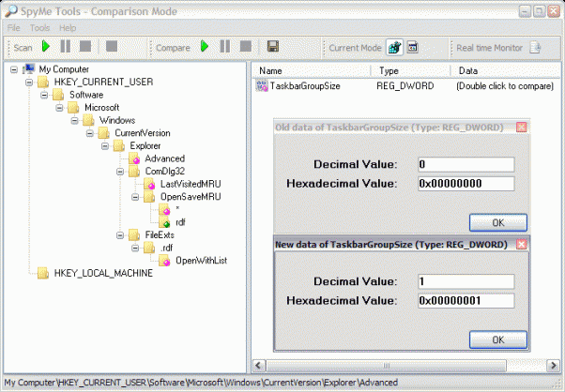This screenshot has height=392, width=565.
Task: Click the asterisk folder icon under OpenSaveMRU
Action: click(164, 209)
